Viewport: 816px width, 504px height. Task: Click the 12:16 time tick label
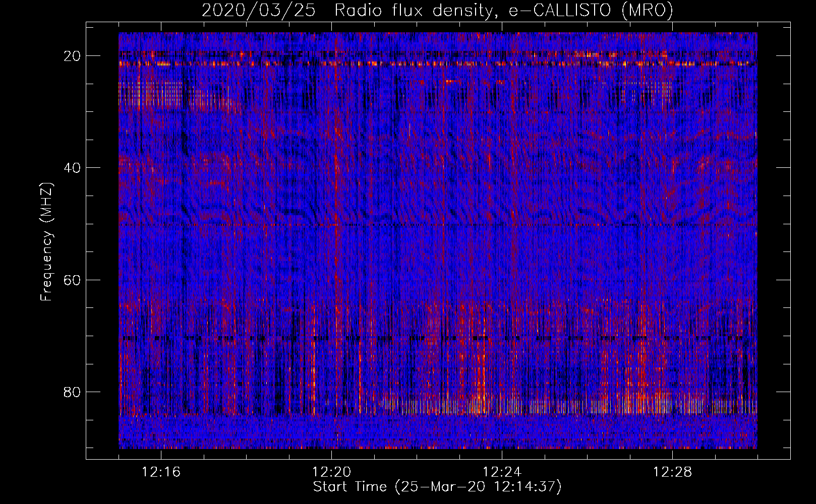(x=161, y=472)
